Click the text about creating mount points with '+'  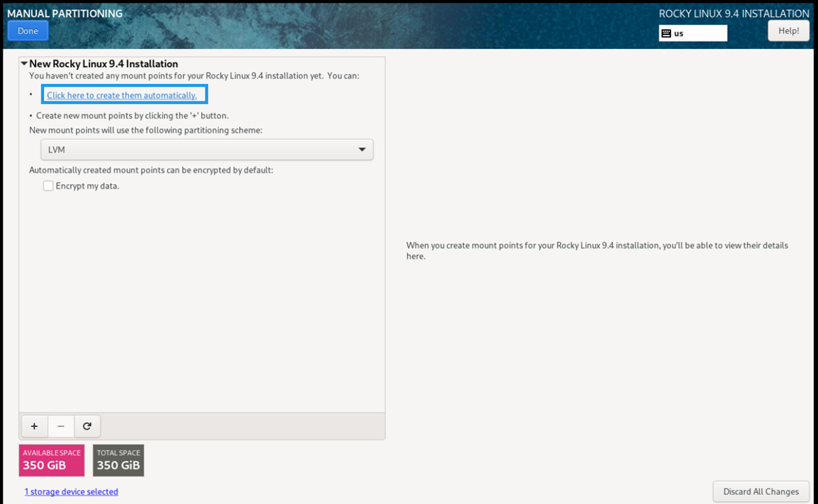click(133, 115)
